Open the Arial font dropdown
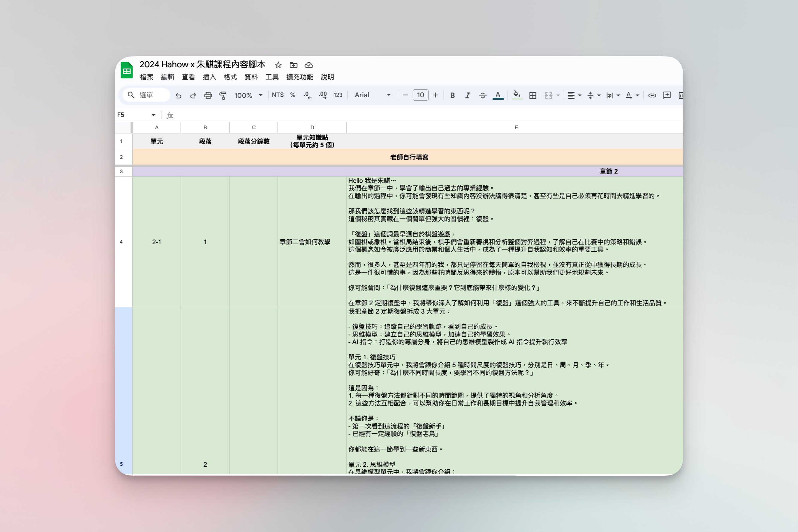This screenshot has width=798, height=532. pos(372,95)
